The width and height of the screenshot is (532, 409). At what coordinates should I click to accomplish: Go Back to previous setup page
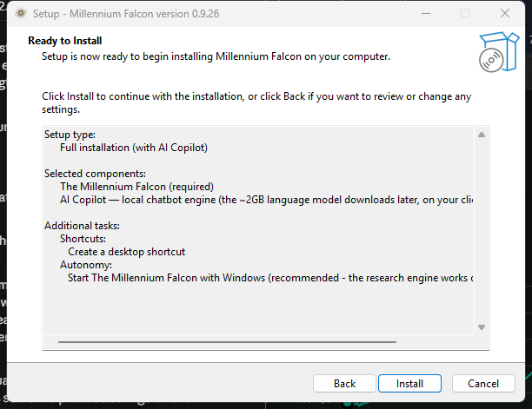pyautogui.click(x=344, y=383)
